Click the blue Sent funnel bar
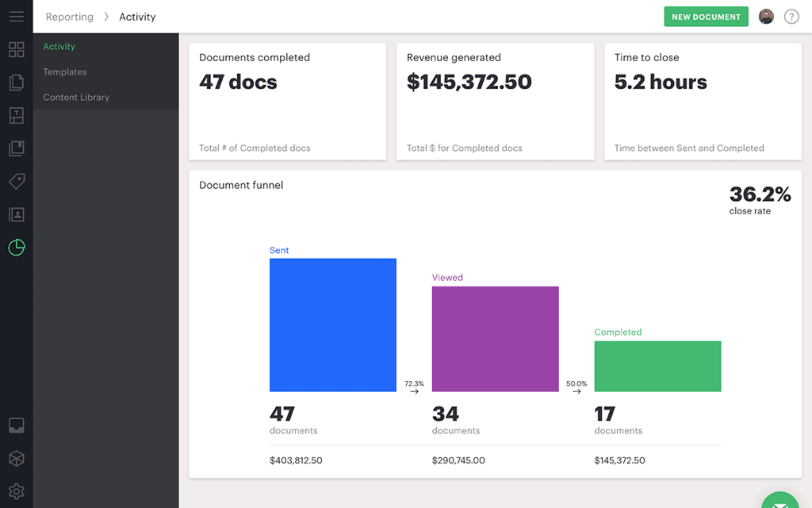 332,325
